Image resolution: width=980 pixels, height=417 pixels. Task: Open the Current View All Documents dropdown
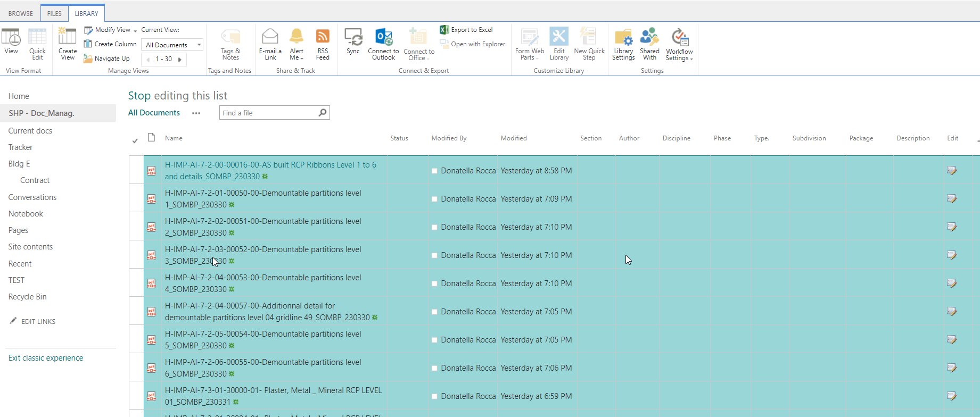pos(172,45)
